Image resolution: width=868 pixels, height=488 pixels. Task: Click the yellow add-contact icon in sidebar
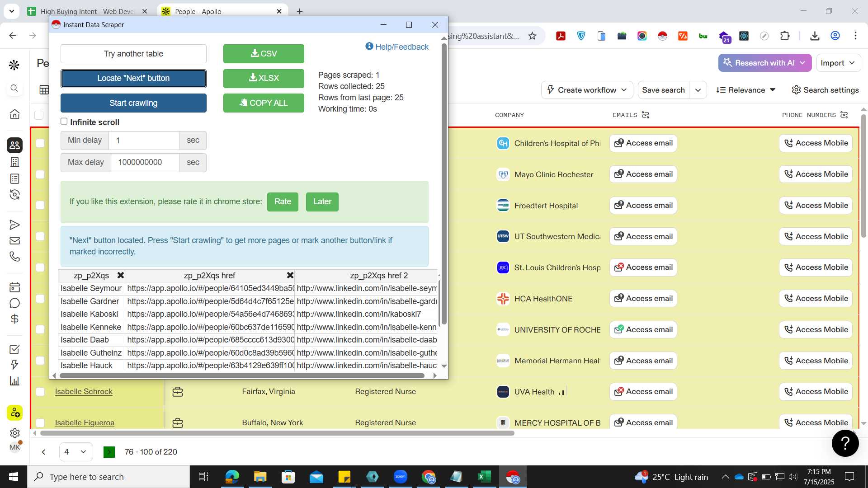tap(14, 413)
